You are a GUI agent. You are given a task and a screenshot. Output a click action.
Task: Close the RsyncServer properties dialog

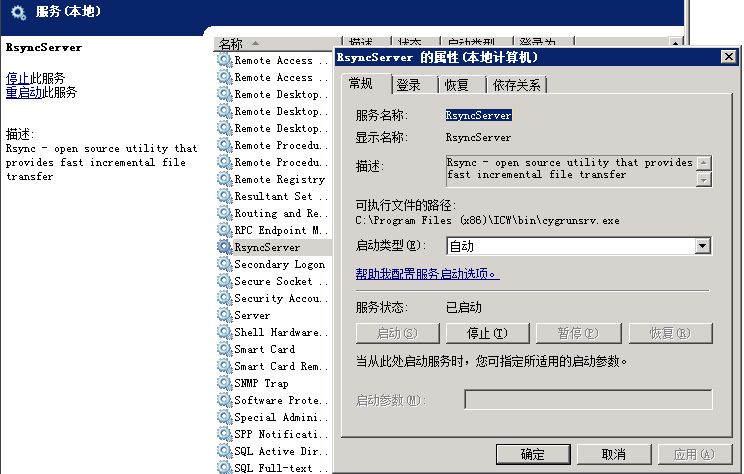point(728,57)
